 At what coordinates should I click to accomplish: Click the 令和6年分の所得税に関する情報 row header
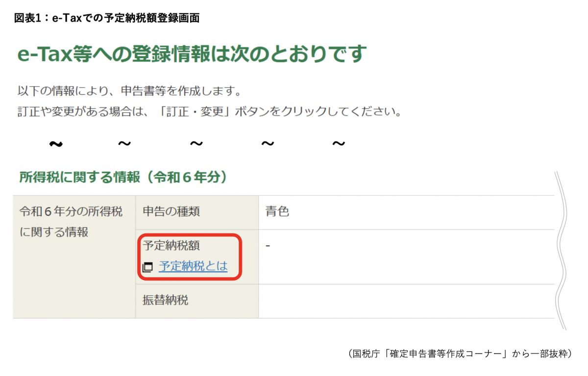point(73,222)
